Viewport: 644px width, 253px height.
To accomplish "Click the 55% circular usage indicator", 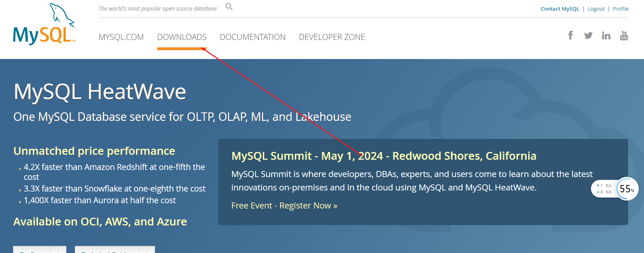I will click(627, 189).
